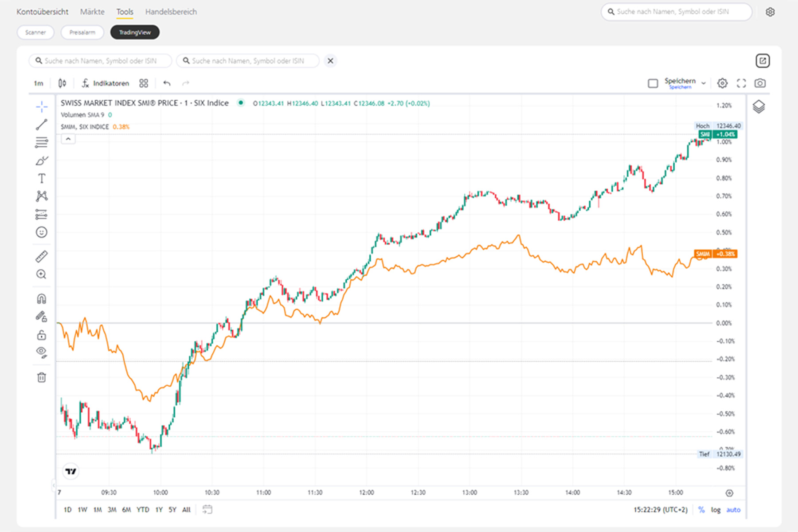Viewport: 798px width, 532px height.
Task: Redo the chart action
Action: click(186, 83)
